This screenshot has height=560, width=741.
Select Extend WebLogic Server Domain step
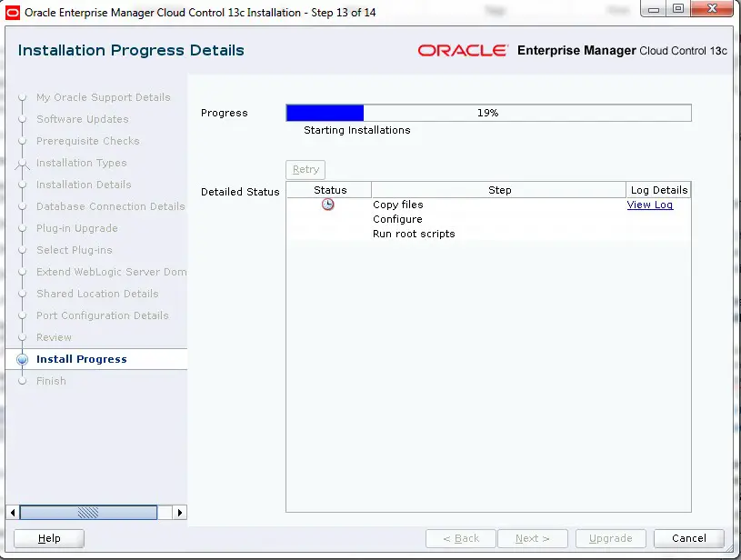point(112,272)
